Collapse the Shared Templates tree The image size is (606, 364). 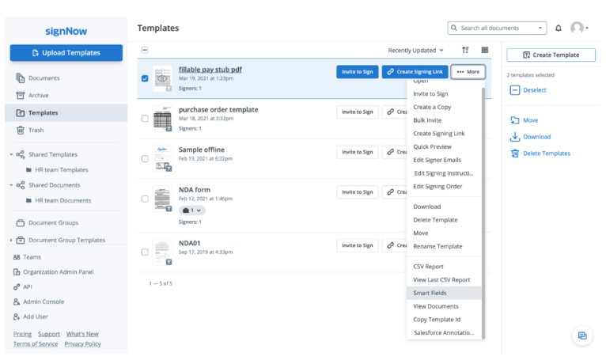point(12,154)
